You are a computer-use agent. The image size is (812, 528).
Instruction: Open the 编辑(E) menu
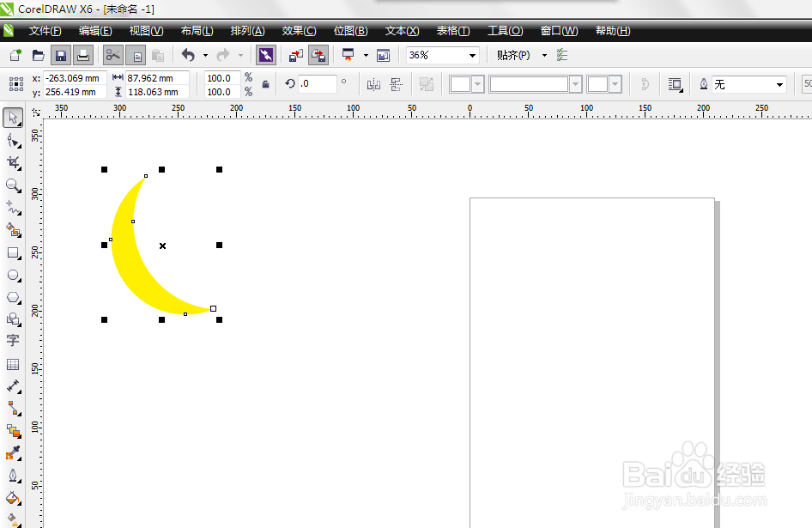pyautogui.click(x=95, y=31)
